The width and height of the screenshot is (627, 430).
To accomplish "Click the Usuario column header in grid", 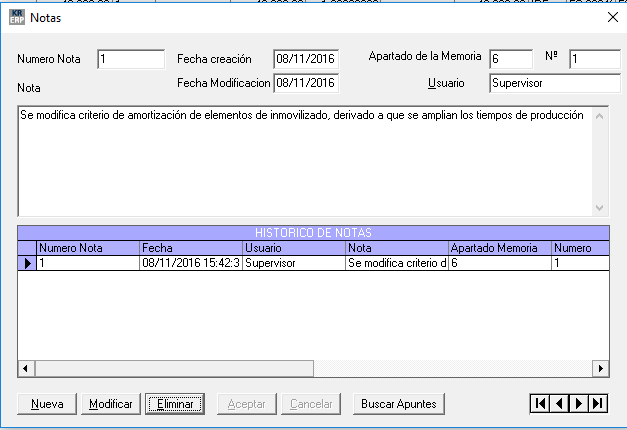I will click(x=293, y=247).
